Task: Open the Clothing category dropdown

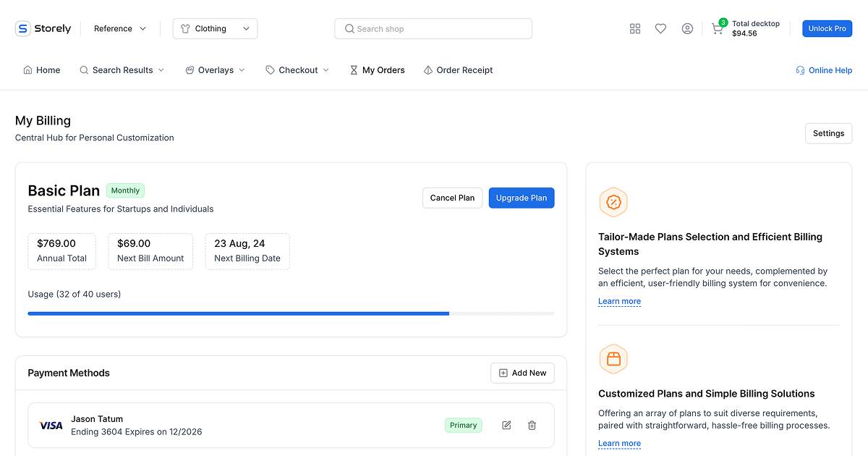Action: tap(215, 29)
